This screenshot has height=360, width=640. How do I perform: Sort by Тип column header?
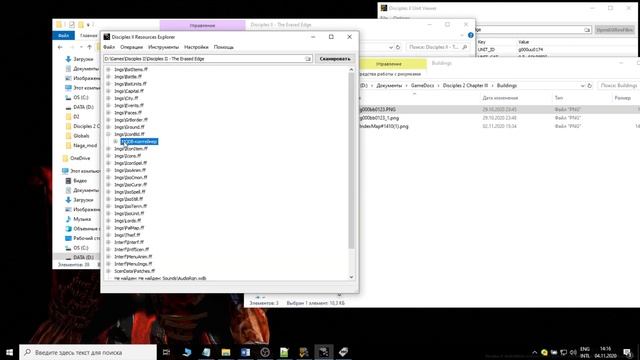tap(559, 98)
